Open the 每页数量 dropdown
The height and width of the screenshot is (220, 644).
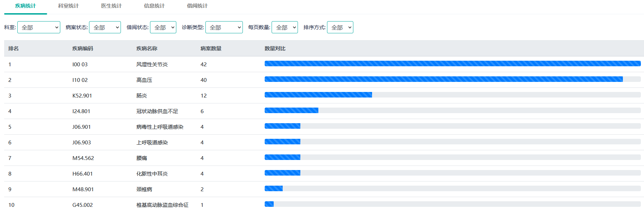click(x=285, y=27)
